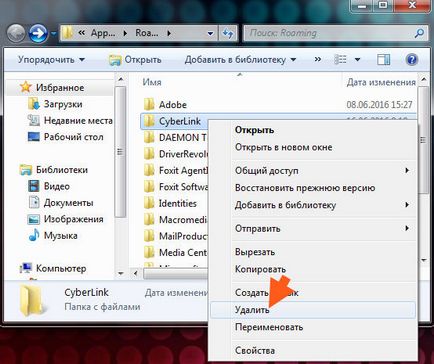Expand the arrow after App... breadcrumb

coord(125,33)
